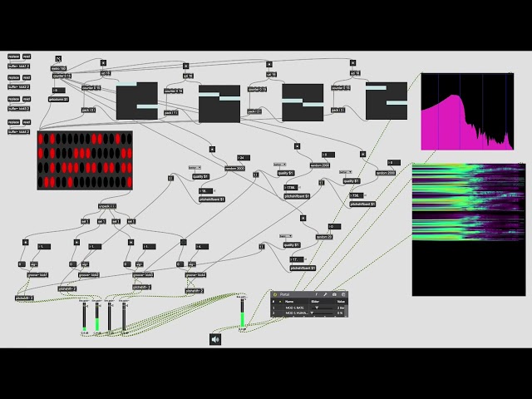This screenshot has width=532, height=399.
Task: Click the multislider right of pack i 3 i
Action: pos(387,101)
